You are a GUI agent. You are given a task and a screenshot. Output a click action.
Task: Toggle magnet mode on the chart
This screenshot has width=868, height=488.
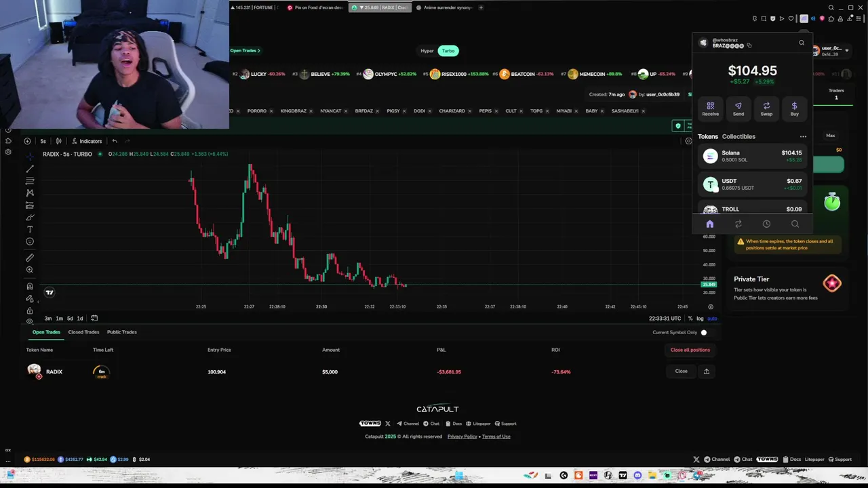(30, 286)
